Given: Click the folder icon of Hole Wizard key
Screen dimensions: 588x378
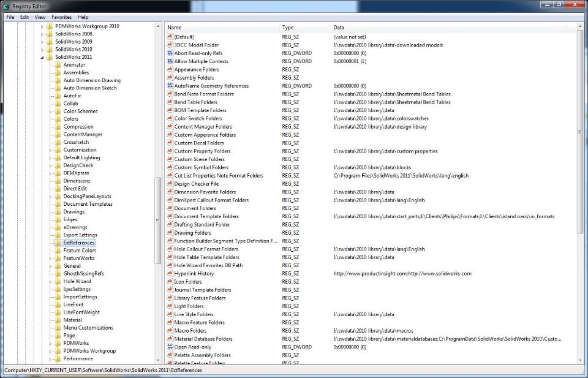Looking at the screenshot, I should (58, 281).
